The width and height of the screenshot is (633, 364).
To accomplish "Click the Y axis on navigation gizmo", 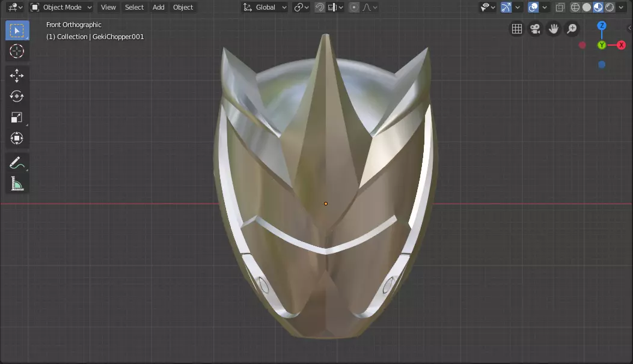I will [602, 45].
